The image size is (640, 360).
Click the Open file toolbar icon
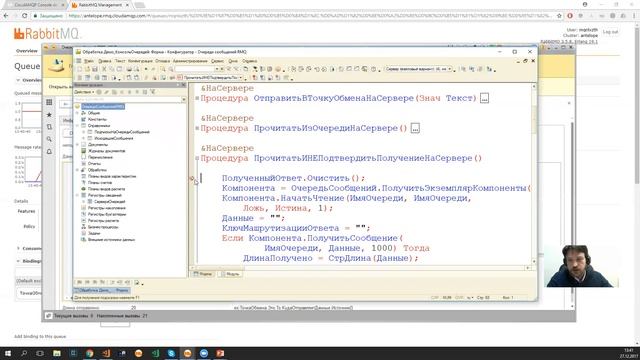pyautogui.click(x=87, y=69)
